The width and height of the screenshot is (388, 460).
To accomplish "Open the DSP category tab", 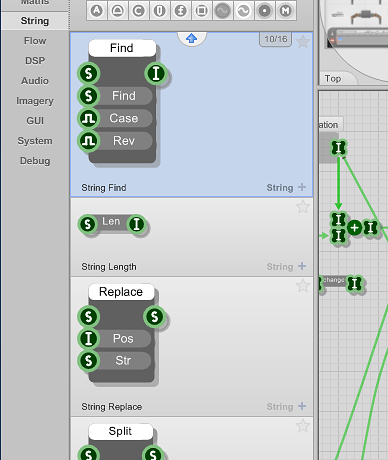I will (35, 61).
